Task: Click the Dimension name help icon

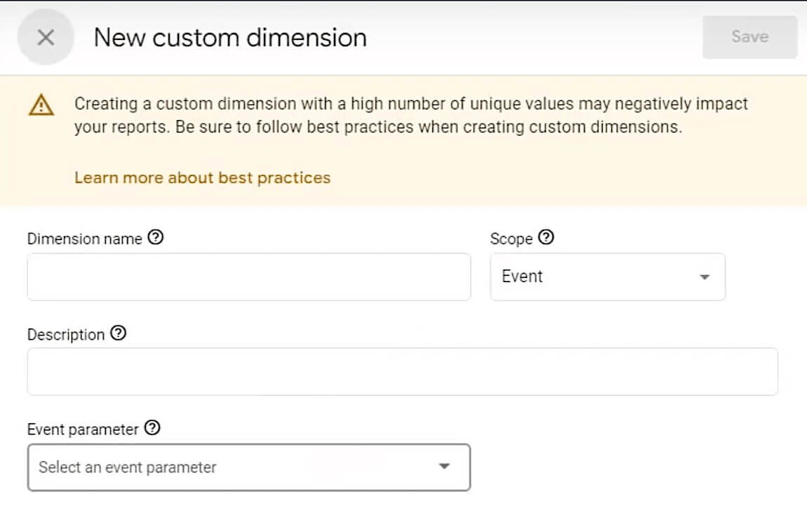Action: [155, 238]
